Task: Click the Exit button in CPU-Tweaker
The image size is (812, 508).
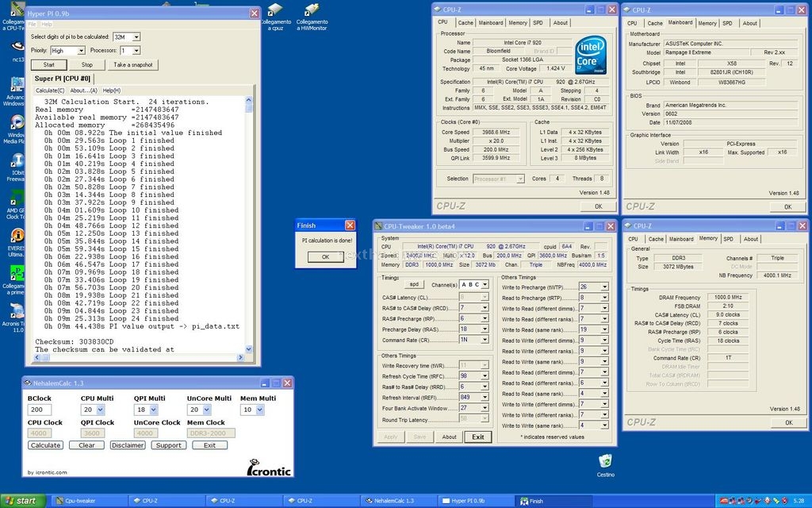Action: coord(478,437)
